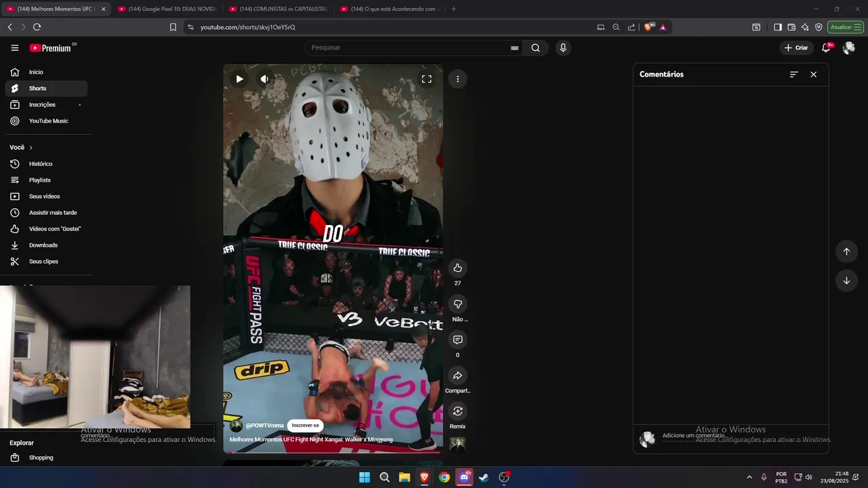Enter fullscreen on the Short
Viewport: 868px width, 488px height.
(427, 79)
